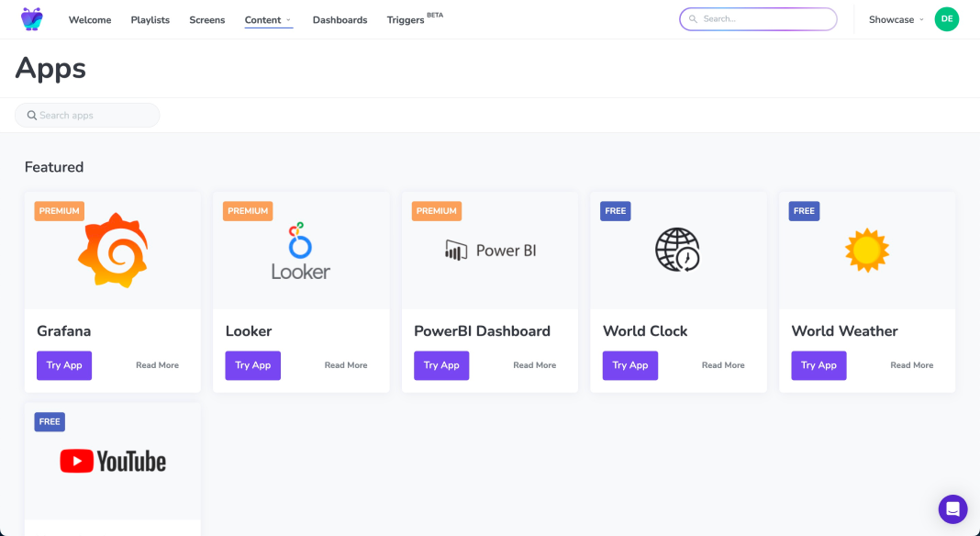
Task: Read More about PowerBI Dashboard
Action: [x=534, y=364]
